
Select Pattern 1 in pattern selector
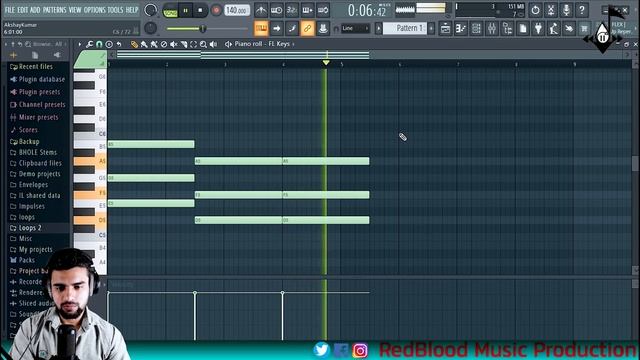pyautogui.click(x=405, y=28)
